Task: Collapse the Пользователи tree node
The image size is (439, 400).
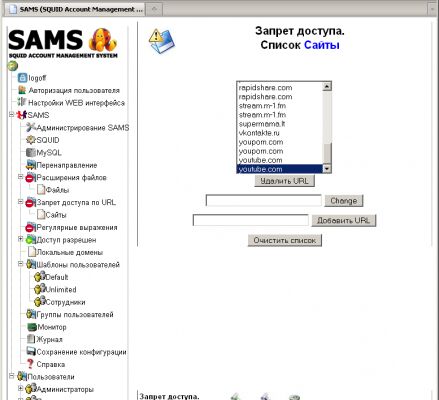Action: pos(12,376)
